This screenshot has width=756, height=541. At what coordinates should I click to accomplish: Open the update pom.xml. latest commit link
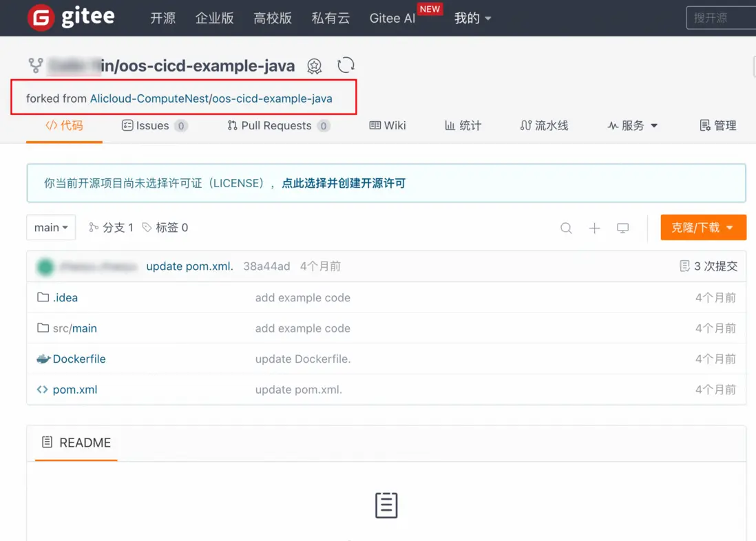coord(189,266)
